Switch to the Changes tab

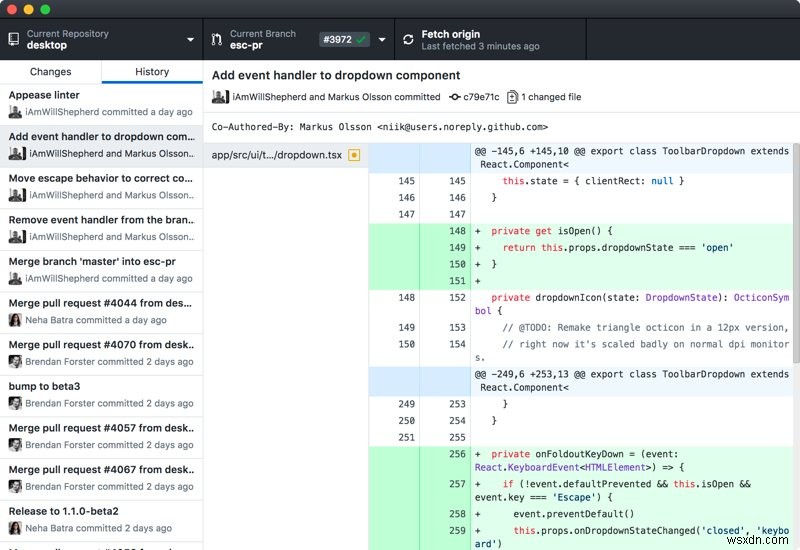(x=51, y=72)
